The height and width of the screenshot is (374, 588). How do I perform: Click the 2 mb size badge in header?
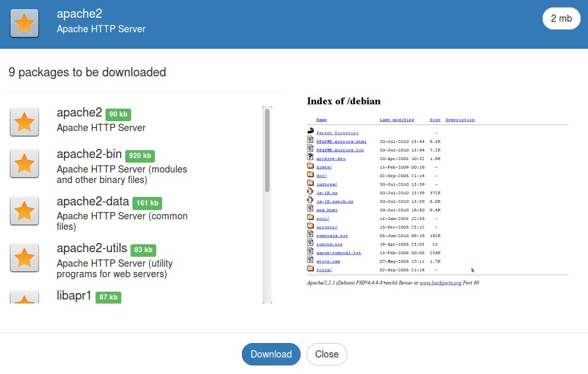pos(561,18)
